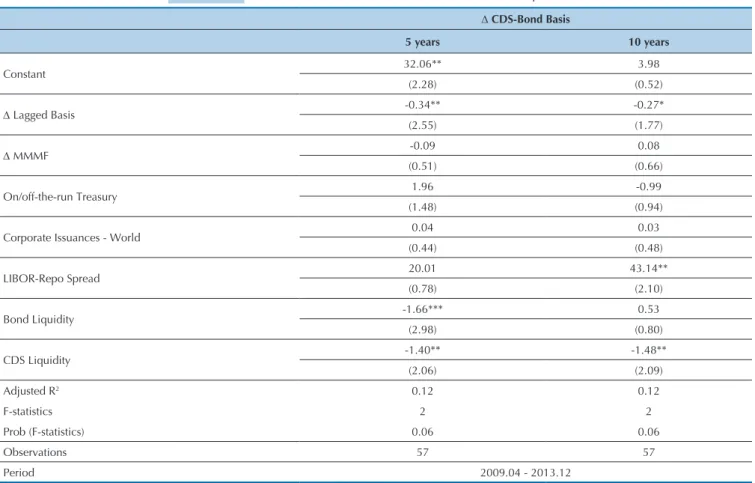Select the 10 years column header
This screenshot has height=483, width=755.
coord(649,42)
